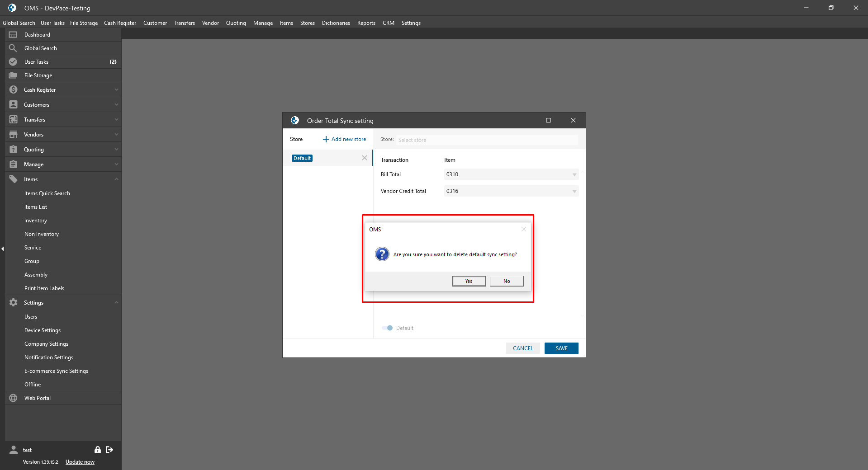Click the Web Portal globe icon
Image resolution: width=868 pixels, height=470 pixels.
click(13, 398)
